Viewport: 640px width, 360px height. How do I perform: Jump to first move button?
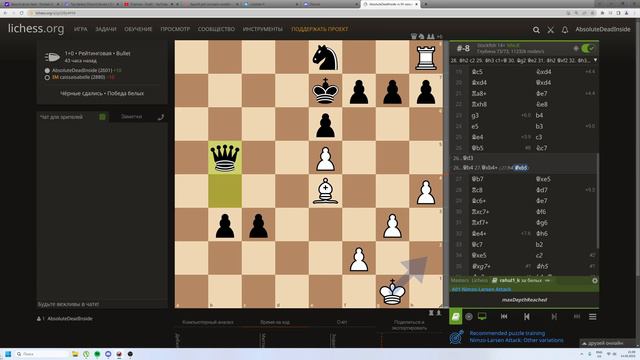504,317
